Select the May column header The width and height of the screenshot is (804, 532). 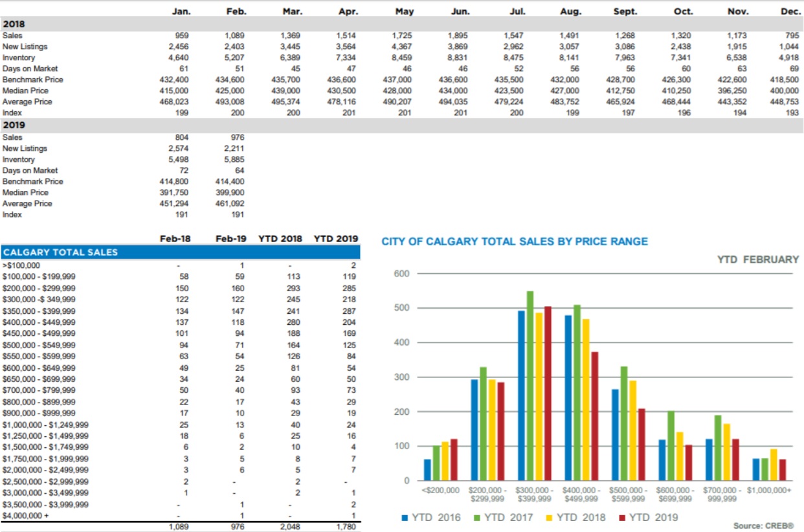pyautogui.click(x=404, y=12)
